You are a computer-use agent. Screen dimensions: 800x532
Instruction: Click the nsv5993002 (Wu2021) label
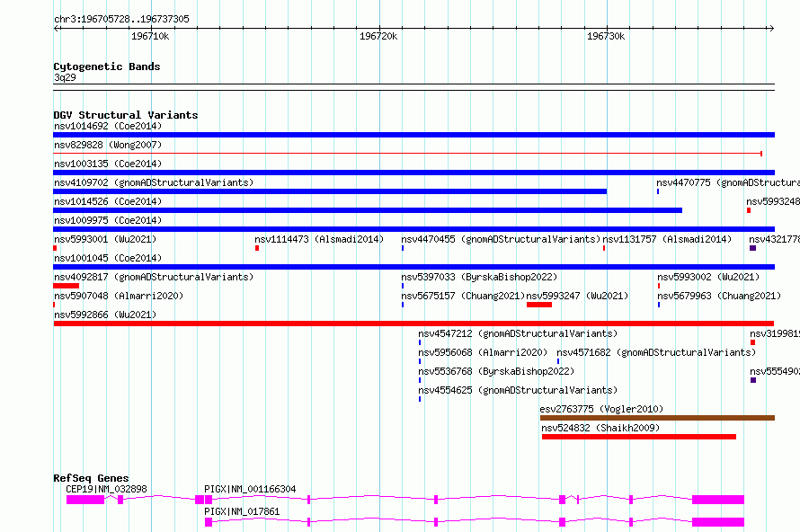708,277
